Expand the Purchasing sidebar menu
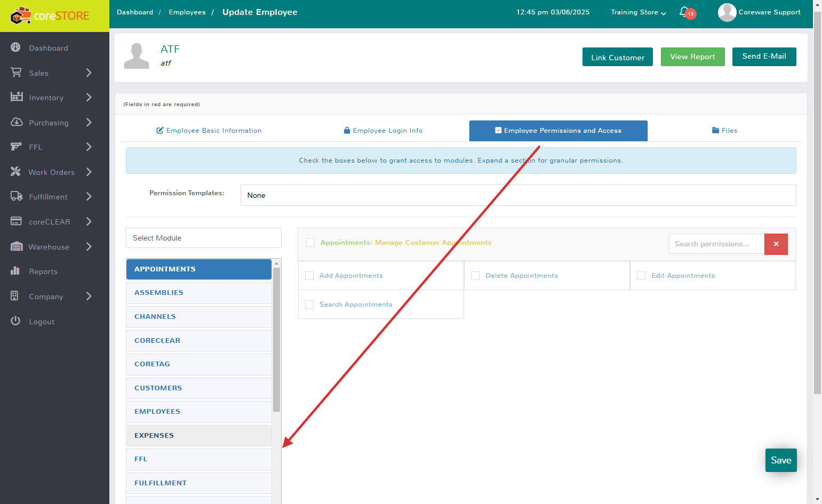Image resolution: width=822 pixels, height=504 pixels. tap(89, 122)
